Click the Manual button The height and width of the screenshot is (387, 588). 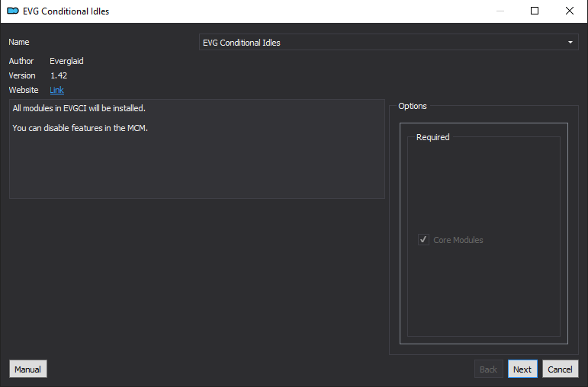click(x=27, y=369)
